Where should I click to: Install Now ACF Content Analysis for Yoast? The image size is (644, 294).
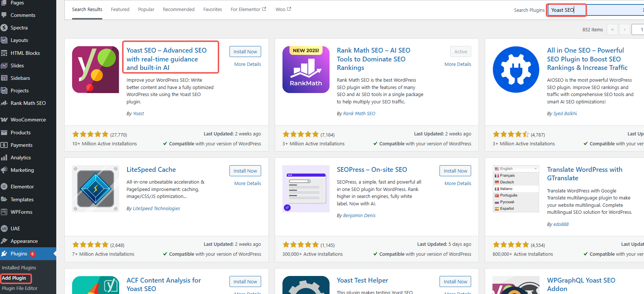(245, 281)
